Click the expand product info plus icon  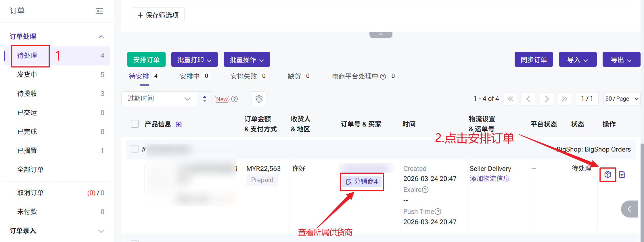pyautogui.click(x=179, y=124)
